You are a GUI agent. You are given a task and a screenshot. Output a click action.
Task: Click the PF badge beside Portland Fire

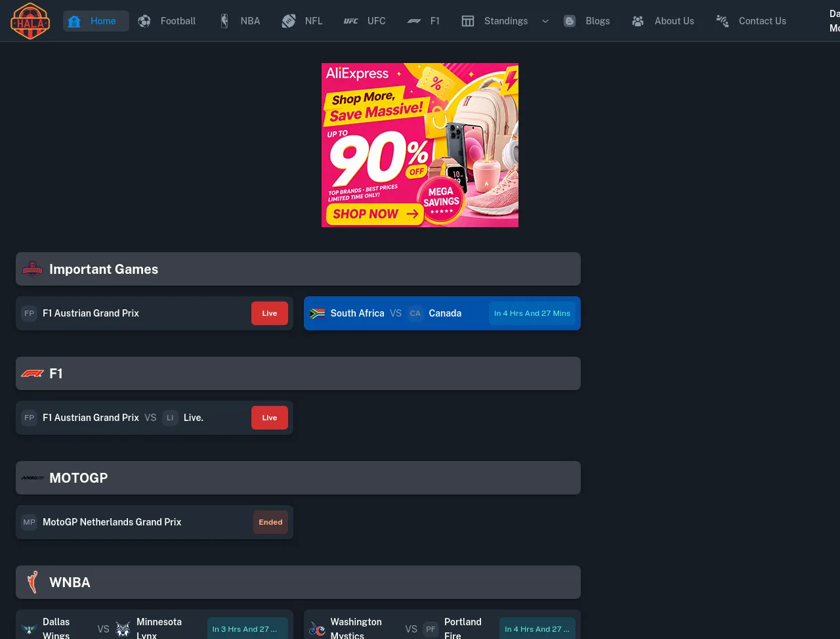click(430, 629)
